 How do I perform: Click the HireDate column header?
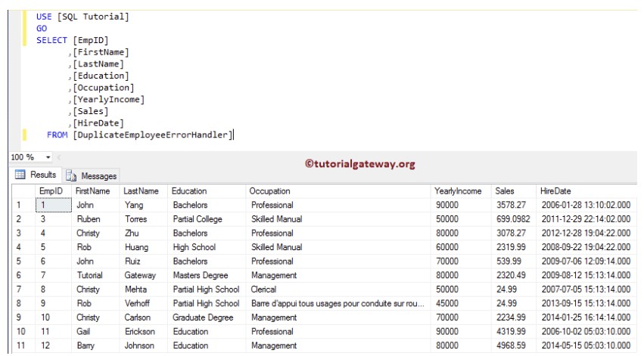tap(586, 191)
